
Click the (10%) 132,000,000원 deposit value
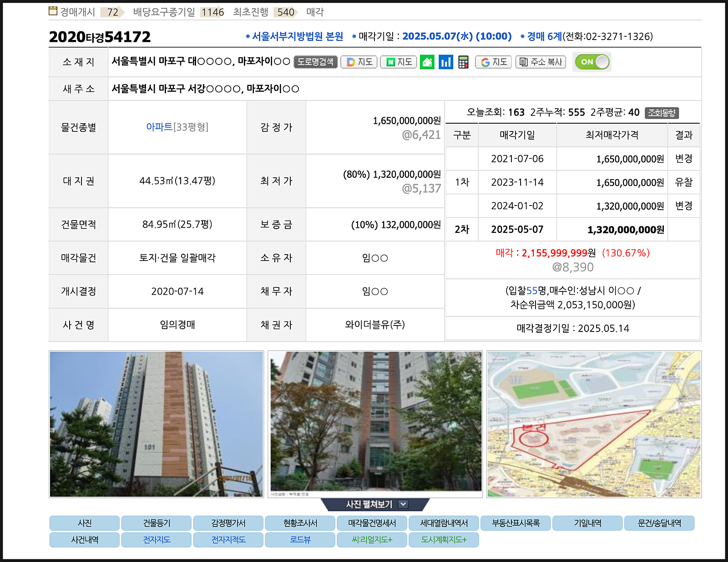pyautogui.click(x=396, y=225)
